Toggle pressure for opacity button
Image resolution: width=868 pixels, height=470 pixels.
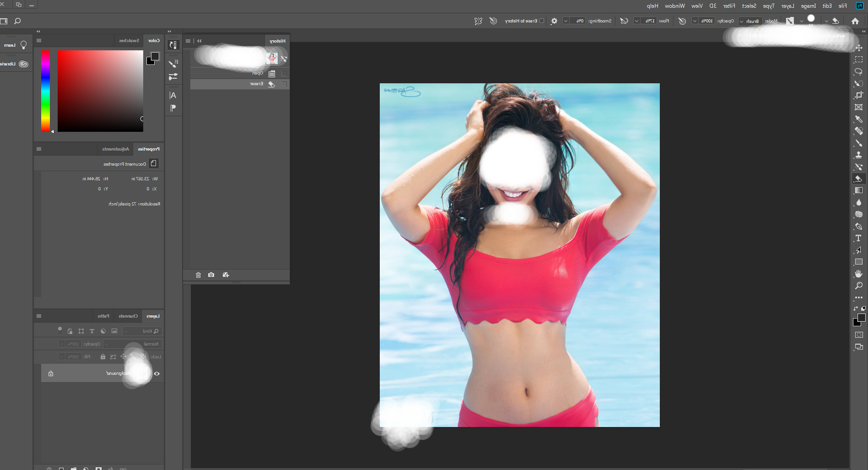[682, 21]
